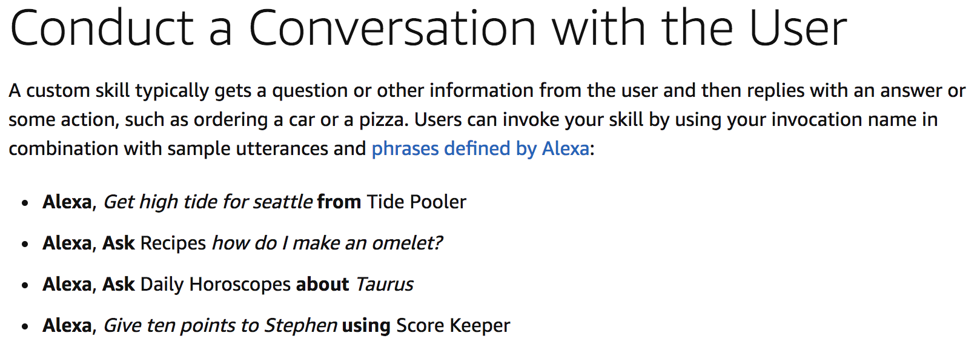
Task: Click the bold 'Ask' before Recipes
Action: coord(119,243)
